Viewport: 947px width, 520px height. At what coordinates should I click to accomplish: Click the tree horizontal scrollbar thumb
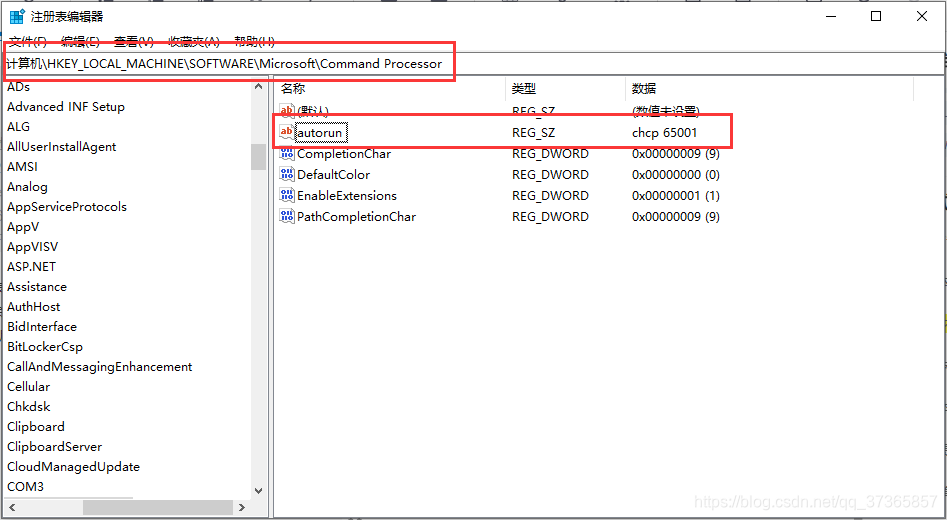(157, 507)
